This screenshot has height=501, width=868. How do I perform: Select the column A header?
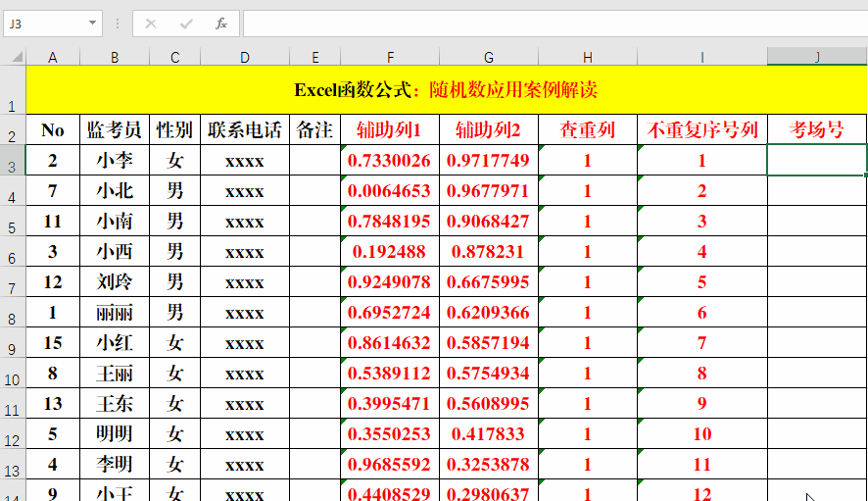pos(53,57)
